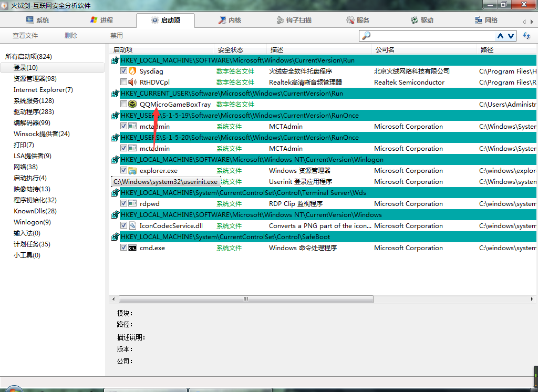Click the IconCodecService.dll file icon
This screenshot has width=538, height=392.
tap(132, 225)
